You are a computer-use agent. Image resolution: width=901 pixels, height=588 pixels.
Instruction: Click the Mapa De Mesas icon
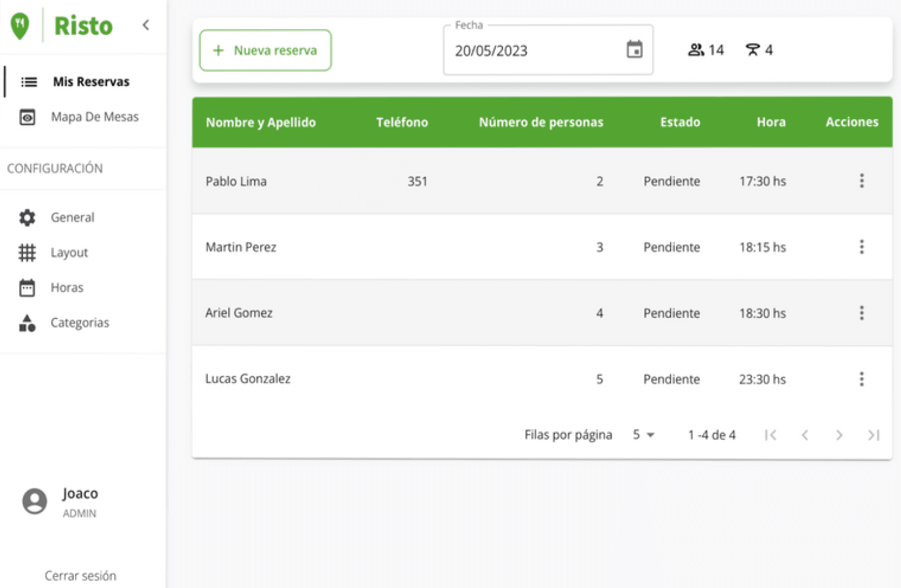[x=27, y=117]
